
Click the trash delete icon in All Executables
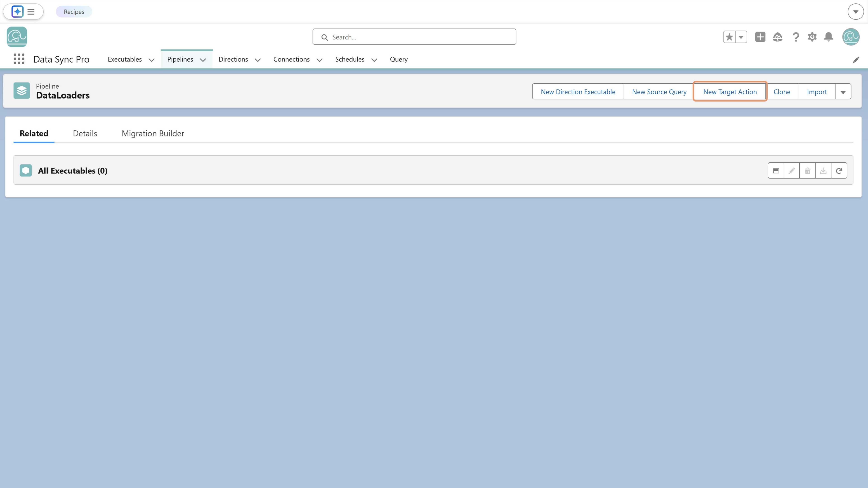(x=807, y=171)
